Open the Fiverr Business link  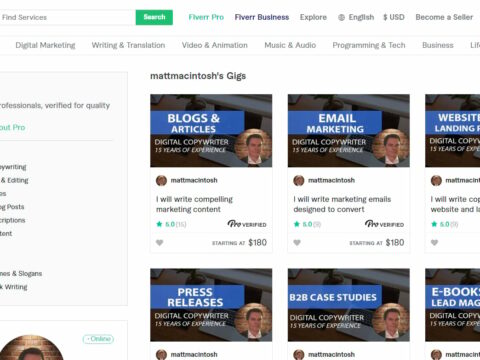(x=262, y=17)
